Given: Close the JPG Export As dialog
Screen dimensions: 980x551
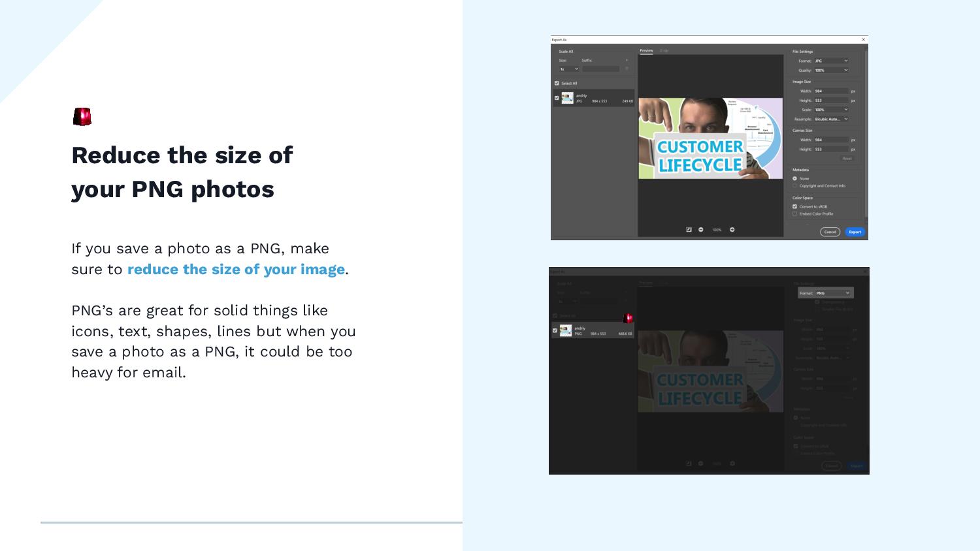Looking at the screenshot, I should [x=863, y=40].
